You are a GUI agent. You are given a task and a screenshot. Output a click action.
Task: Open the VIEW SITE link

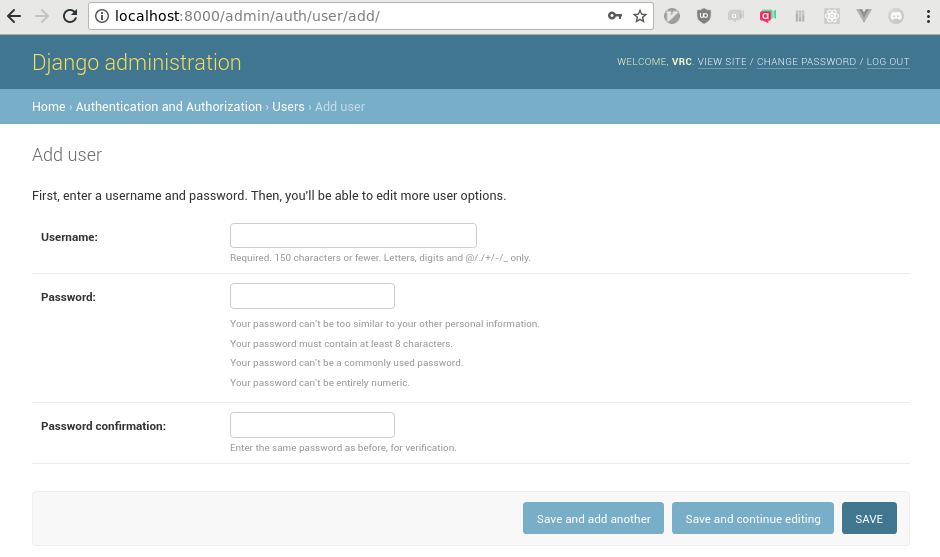[x=722, y=62]
